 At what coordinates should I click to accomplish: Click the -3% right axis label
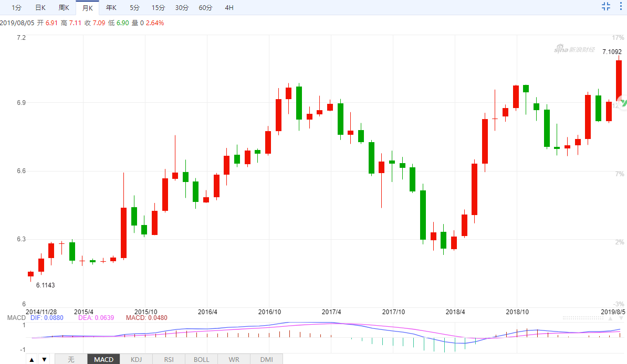click(x=619, y=304)
